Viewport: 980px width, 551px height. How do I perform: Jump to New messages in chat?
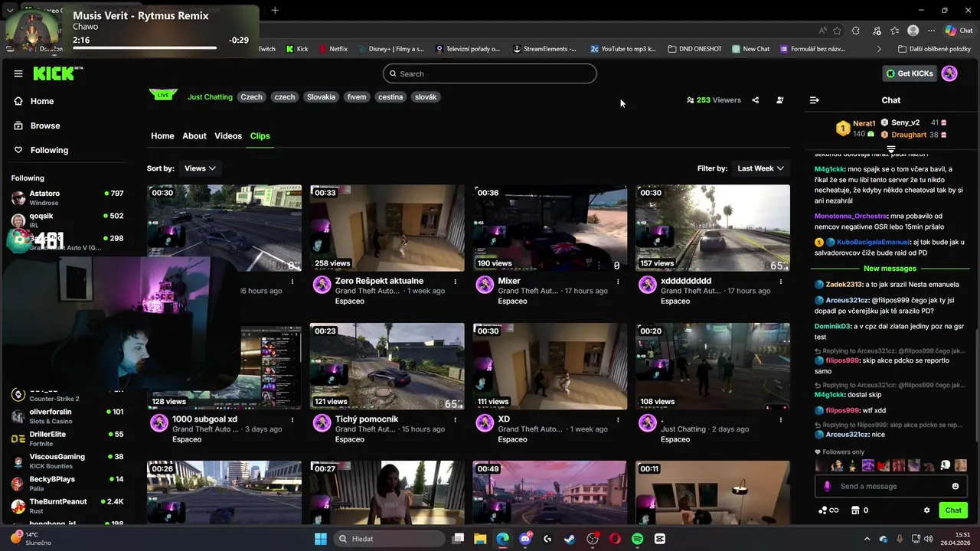pyautogui.click(x=890, y=269)
